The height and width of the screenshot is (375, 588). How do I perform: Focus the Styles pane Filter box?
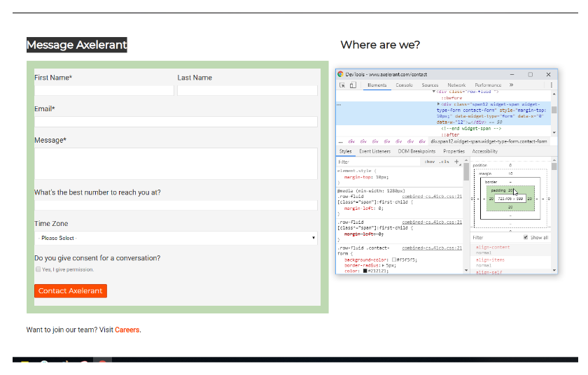tap(379, 162)
